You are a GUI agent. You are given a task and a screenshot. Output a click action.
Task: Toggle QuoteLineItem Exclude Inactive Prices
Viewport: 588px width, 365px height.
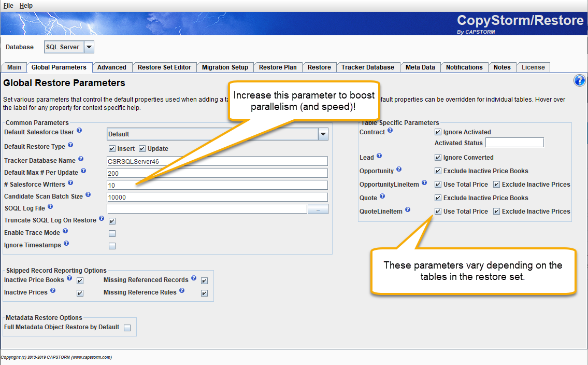(496, 211)
